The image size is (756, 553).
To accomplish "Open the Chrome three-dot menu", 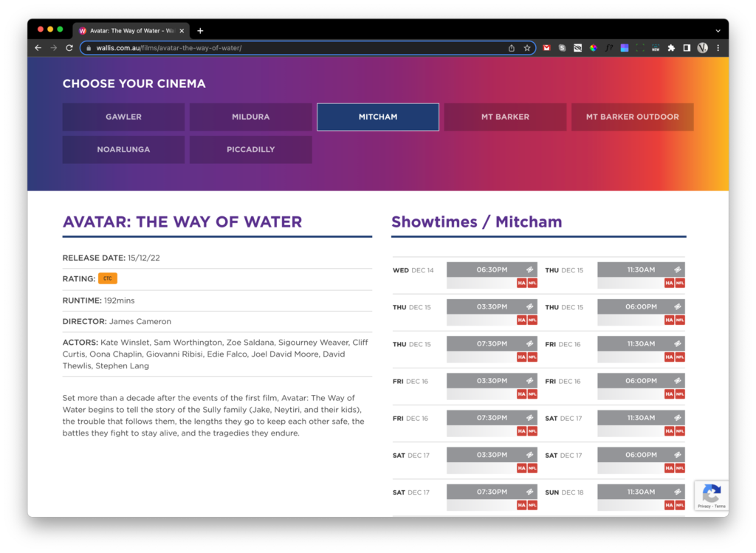I will 718,48.
